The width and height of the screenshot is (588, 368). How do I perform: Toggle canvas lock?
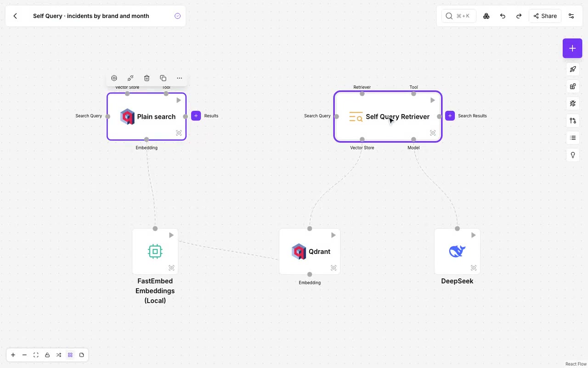pos(47,355)
